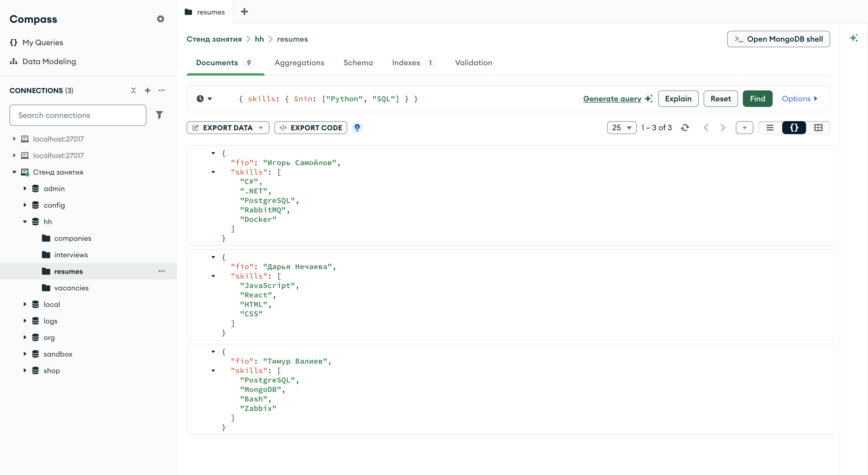The height and width of the screenshot is (475, 868).
Task: Open the AI assistant sparkle icon
Action: (x=854, y=38)
